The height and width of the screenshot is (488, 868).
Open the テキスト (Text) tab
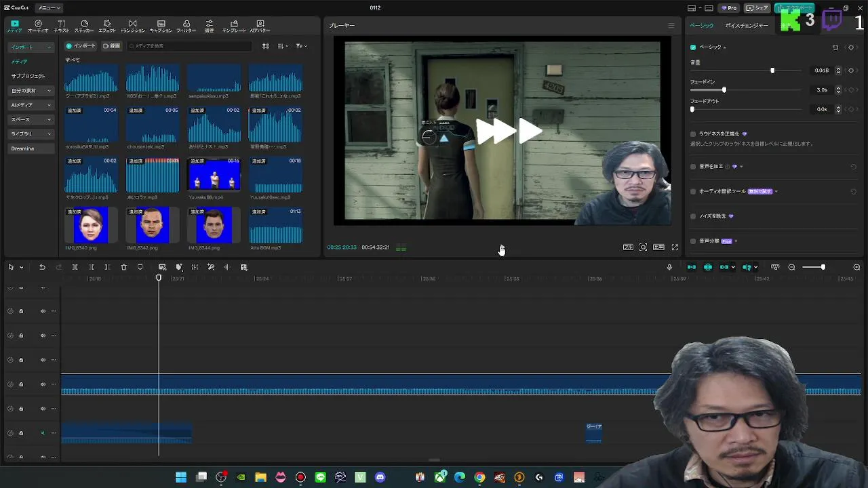tap(61, 26)
